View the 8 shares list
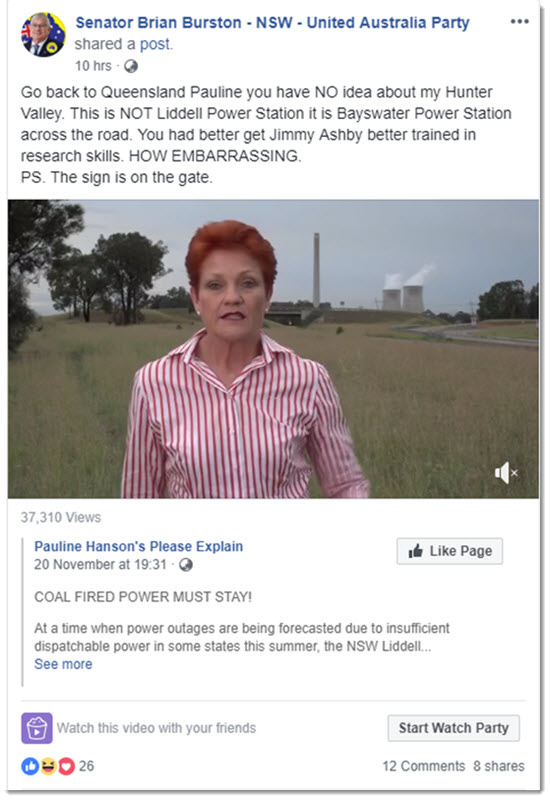 [x=498, y=766]
